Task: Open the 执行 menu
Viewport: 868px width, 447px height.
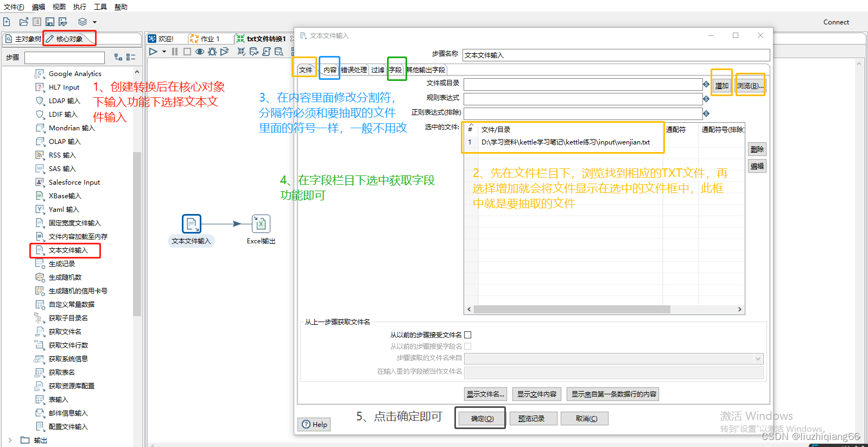Action: [x=80, y=7]
